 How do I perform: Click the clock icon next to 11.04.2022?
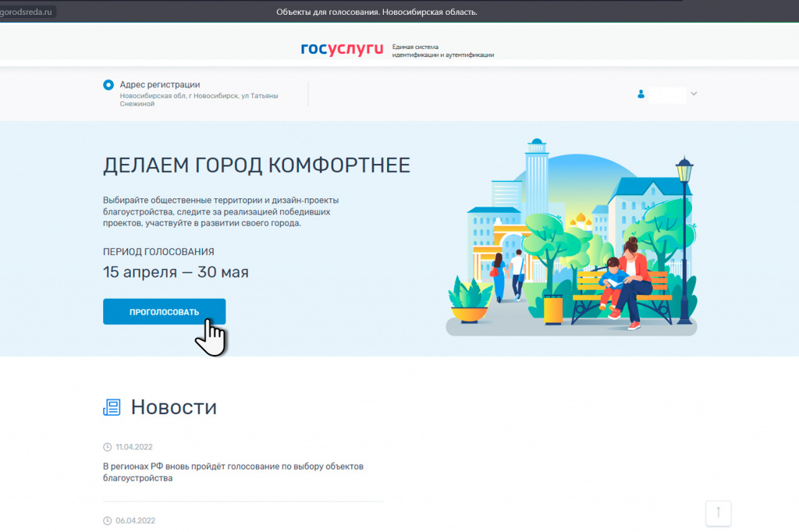pos(108,447)
